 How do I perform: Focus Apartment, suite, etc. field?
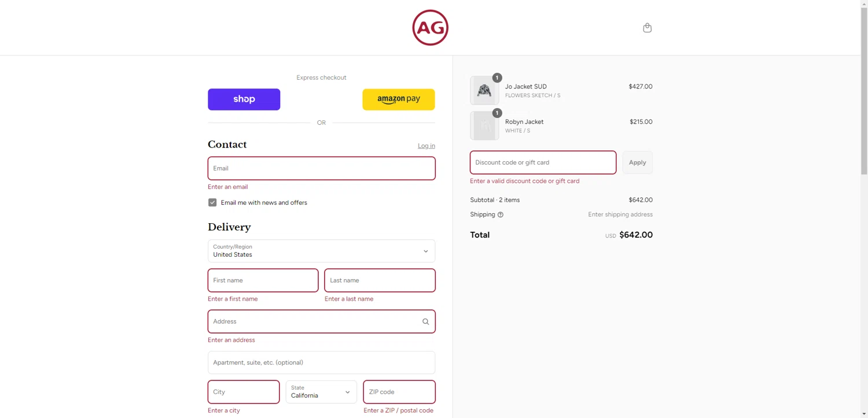pyautogui.click(x=321, y=362)
